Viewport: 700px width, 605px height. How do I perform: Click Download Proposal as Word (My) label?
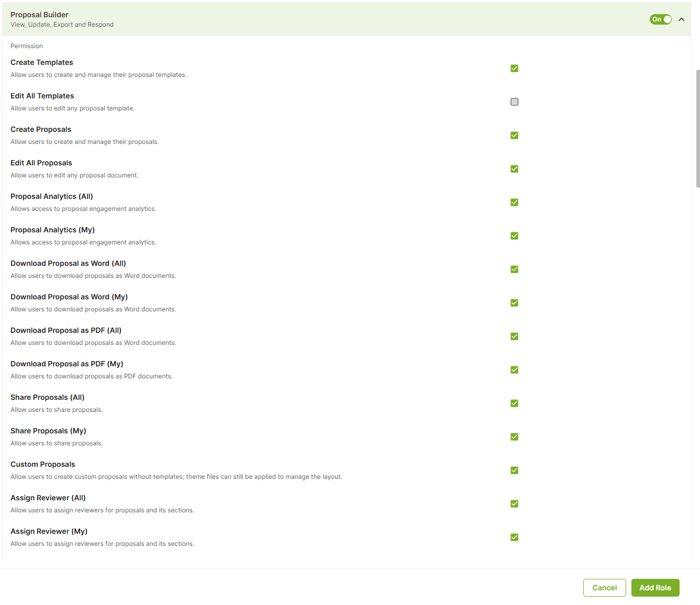click(69, 297)
